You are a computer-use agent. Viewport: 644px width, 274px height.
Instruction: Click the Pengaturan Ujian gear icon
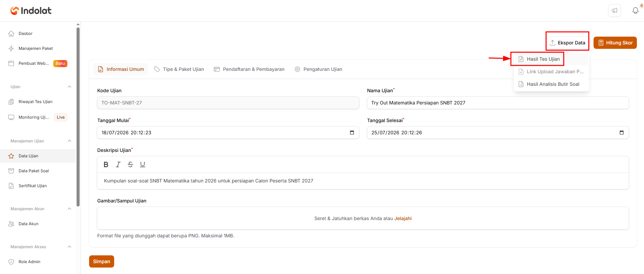click(297, 69)
